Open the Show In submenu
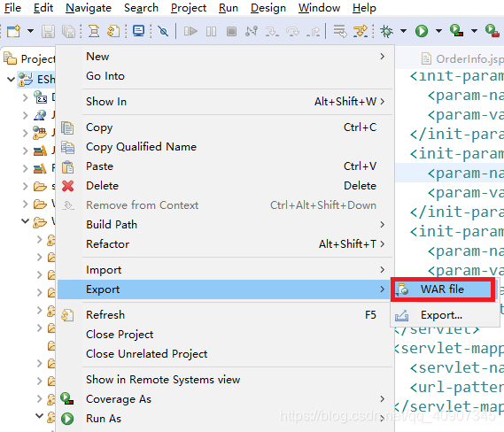Screen dimensions: 504x432 [225, 102]
